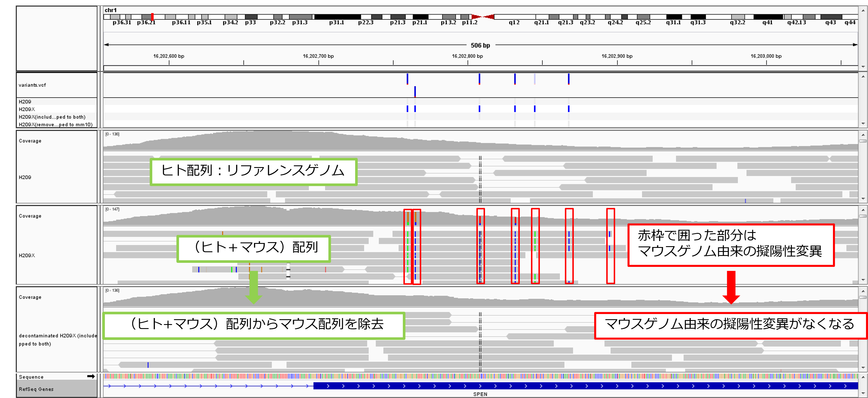Click the last variant in variants.vcf track

click(569, 79)
